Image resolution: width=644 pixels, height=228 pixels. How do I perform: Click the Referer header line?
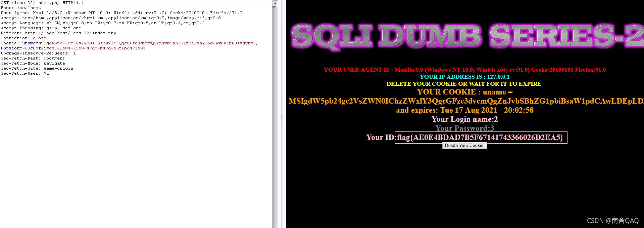[58, 33]
